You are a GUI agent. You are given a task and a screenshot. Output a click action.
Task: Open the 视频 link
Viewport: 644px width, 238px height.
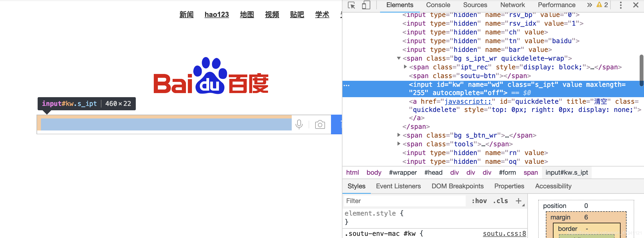[272, 14]
